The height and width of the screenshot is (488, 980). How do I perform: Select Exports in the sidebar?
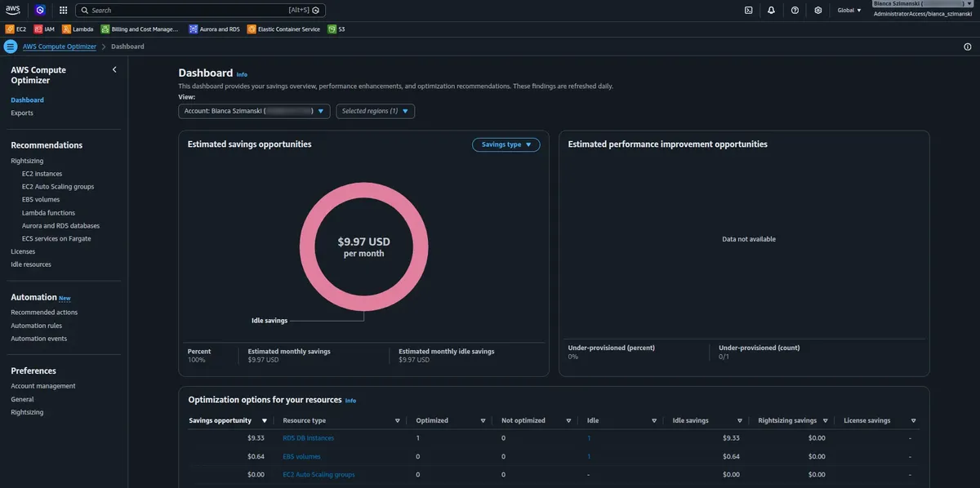(x=22, y=113)
